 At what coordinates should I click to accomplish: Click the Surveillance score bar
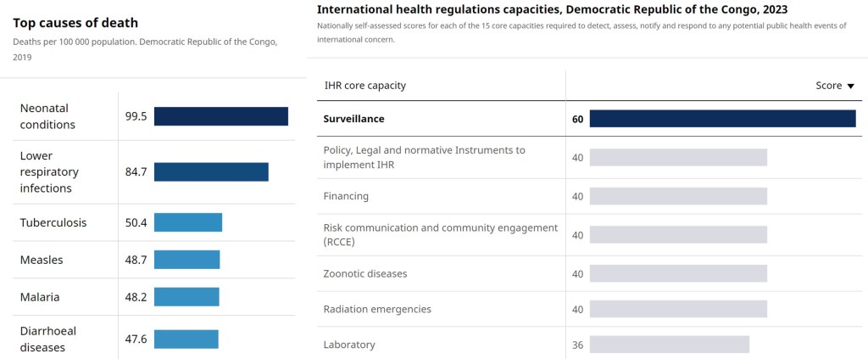point(722,119)
